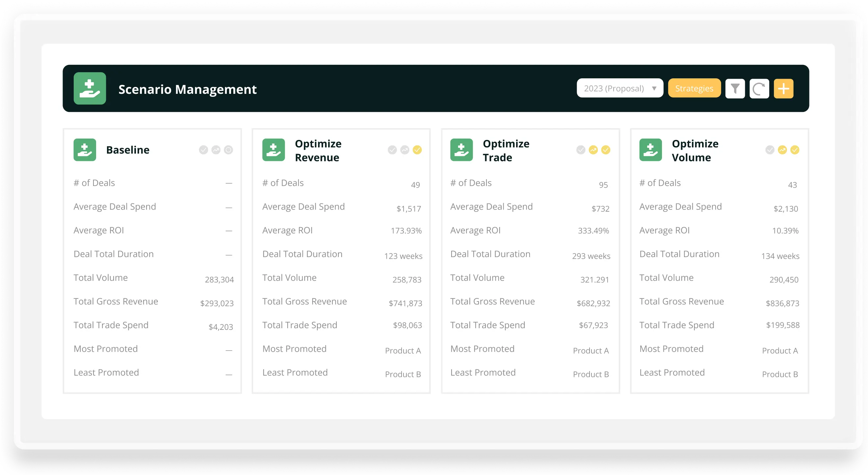Open the Strategies panel
The width and height of the screenshot is (868, 475).
pyautogui.click(x=694, y=88)
